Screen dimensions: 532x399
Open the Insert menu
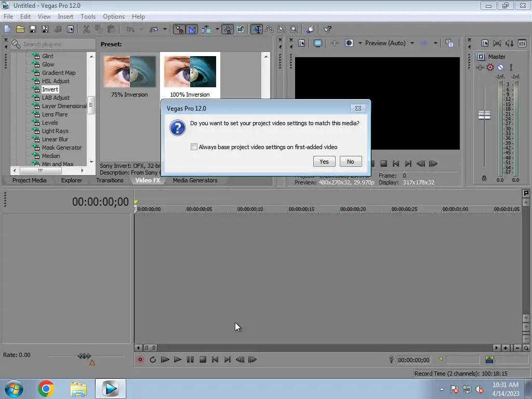tap(65, 16)
